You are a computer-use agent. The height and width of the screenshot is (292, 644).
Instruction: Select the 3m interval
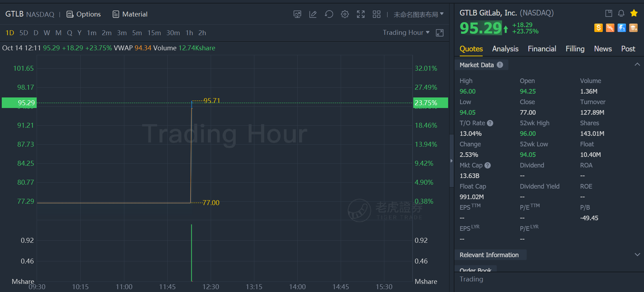[x=122, y=33]
